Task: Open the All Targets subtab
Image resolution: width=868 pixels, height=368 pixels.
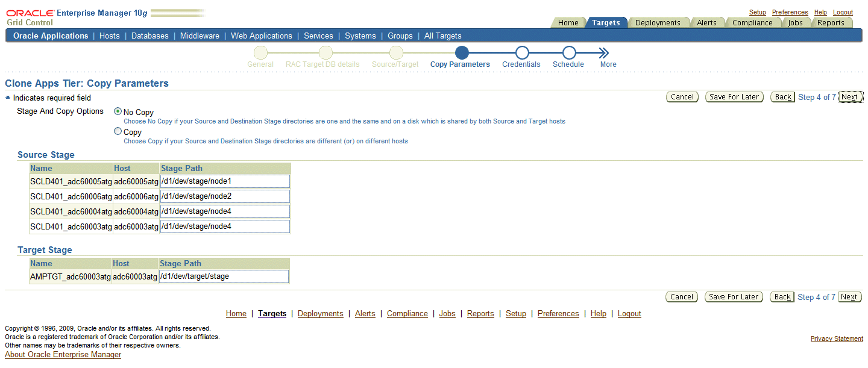Action: coord(443,36)
